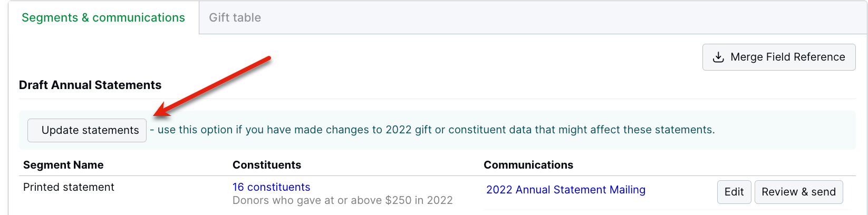The height and width of the screenshot is (215, 868).
Task: Click the Update statements explanatory help text
Action: [432, 130]
